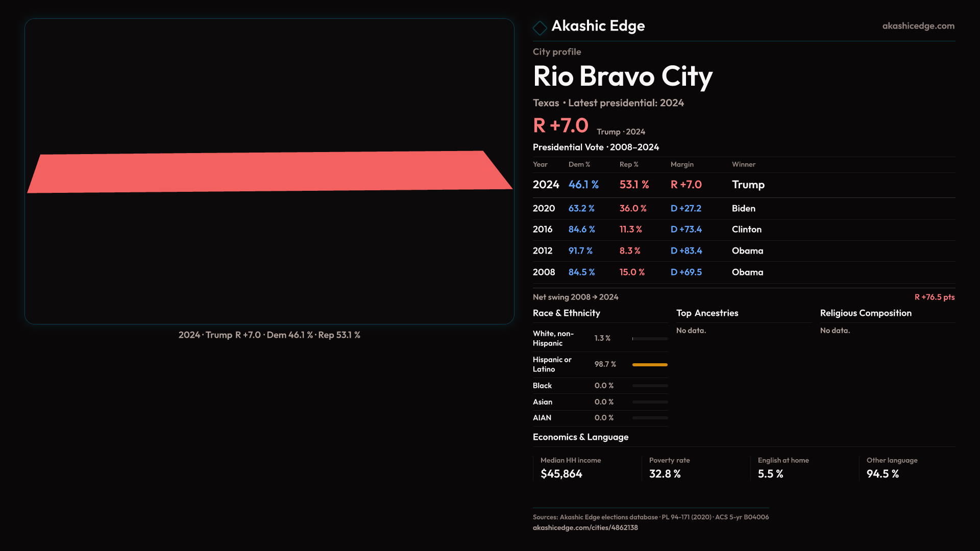Select the 2020 Biden result row

coord(743,209)
